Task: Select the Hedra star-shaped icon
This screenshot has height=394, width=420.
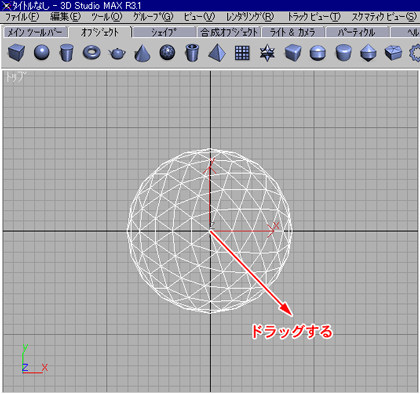Action: [x=267, y=53]
